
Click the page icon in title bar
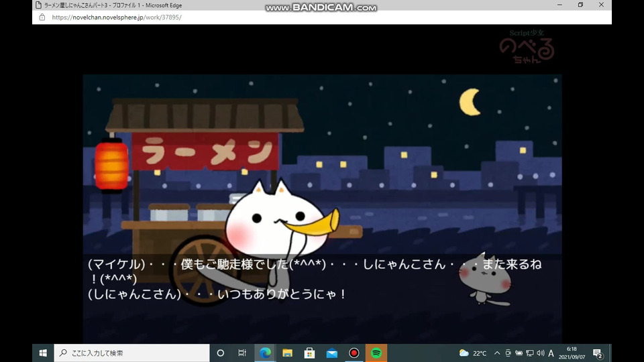(x=38, y=5)
